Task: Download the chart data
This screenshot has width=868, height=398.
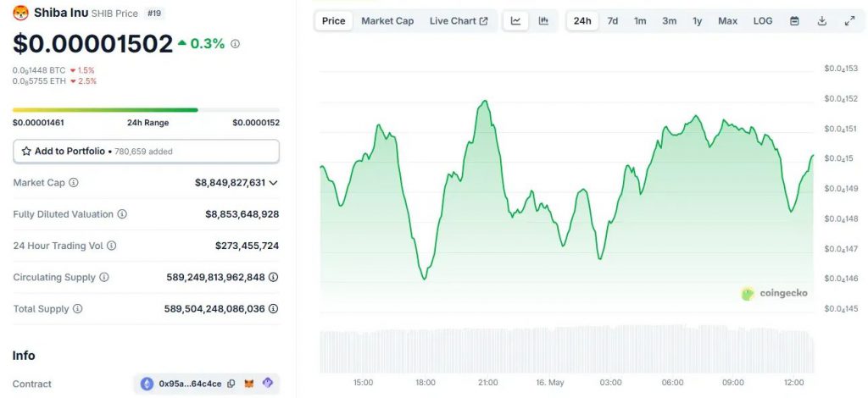Action: click(x=822, y=21)
